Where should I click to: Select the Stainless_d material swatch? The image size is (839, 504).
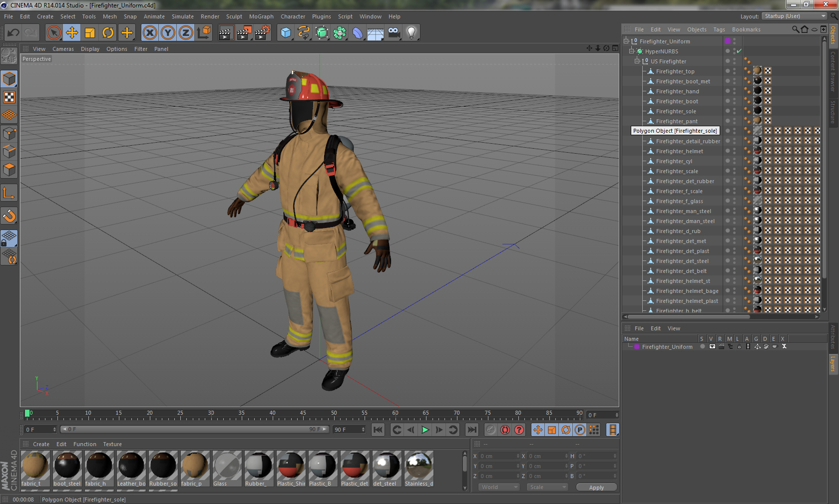tap(419, 469)
